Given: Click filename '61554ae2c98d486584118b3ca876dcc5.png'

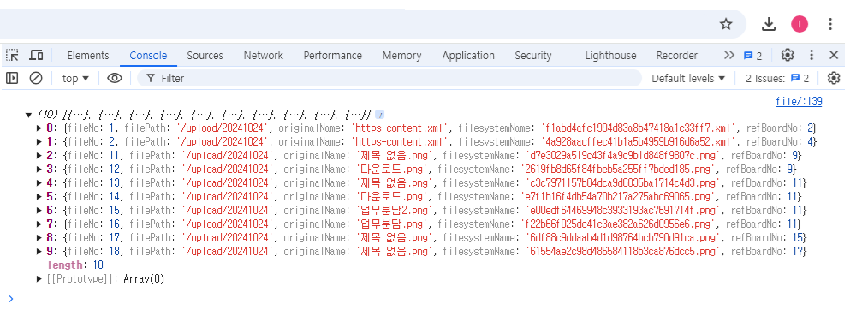Looking at the screenshot, I should tap(623, 252).
